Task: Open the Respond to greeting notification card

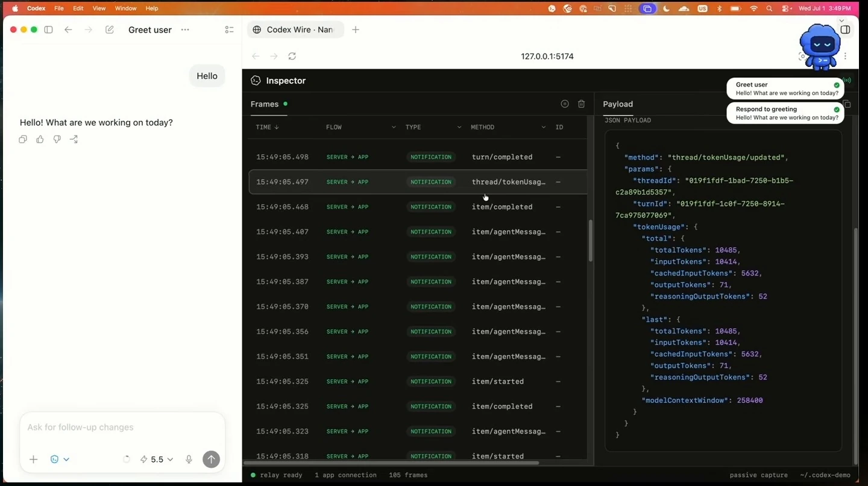Action: tap(785, 113)
